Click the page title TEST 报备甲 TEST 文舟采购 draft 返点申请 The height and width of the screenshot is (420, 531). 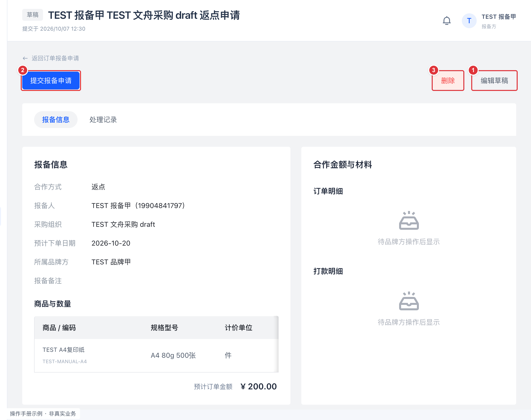pyautogui.click(x=144, y=15)
